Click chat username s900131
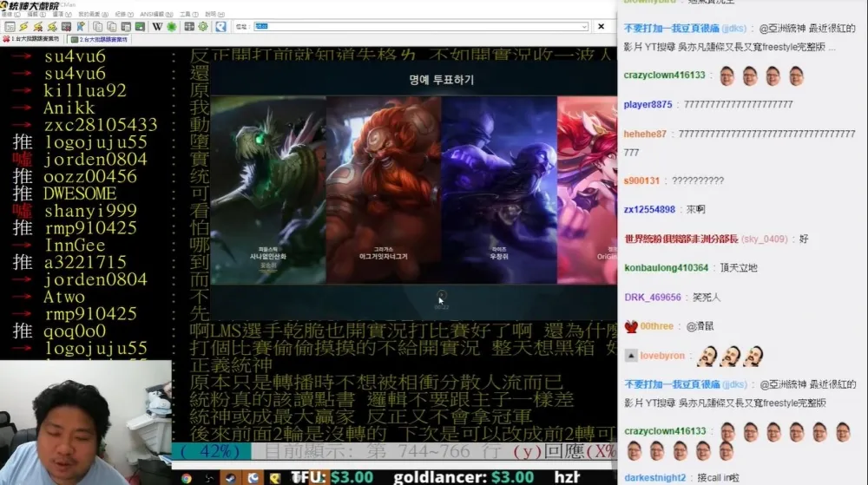 641,180
